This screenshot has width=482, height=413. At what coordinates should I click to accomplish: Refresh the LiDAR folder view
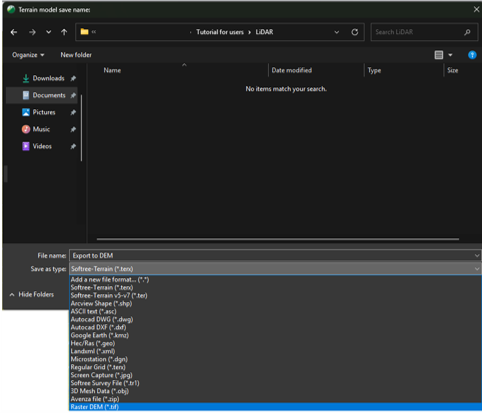[x=355, y=32]
